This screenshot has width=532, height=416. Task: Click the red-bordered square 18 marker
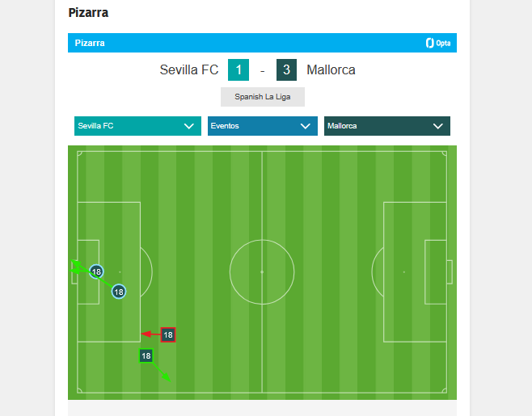point(168,334)
